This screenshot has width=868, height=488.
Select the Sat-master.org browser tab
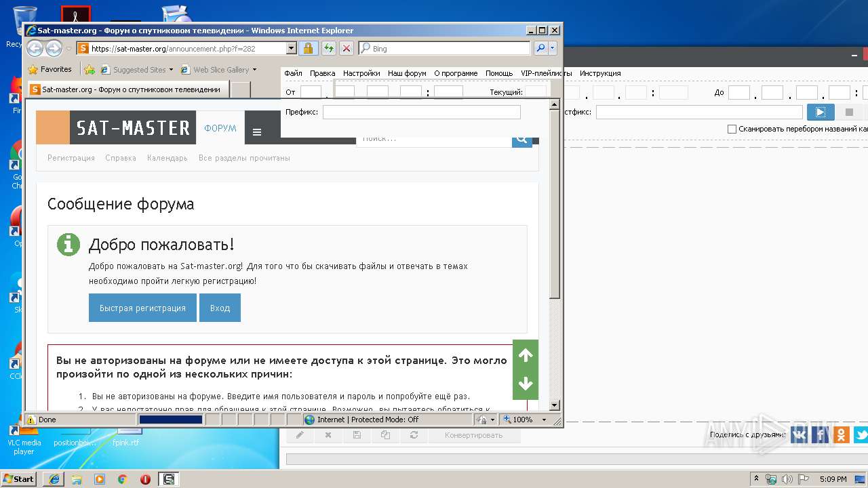128,89
